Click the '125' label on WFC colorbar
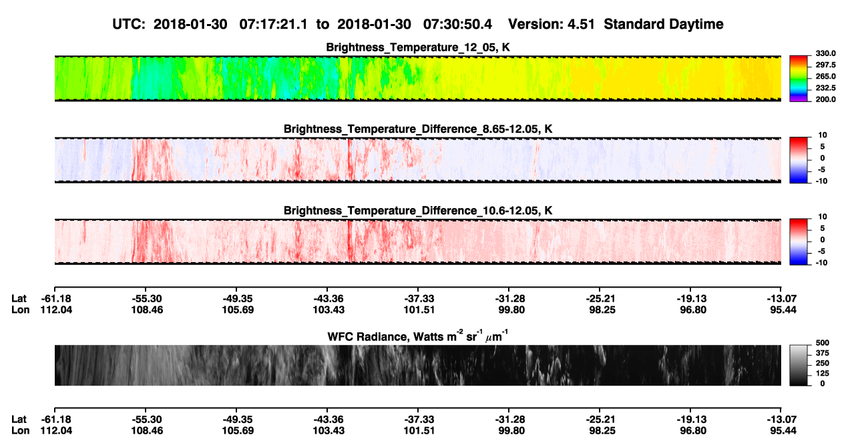 pyautogui.click(x=822, y=373)
